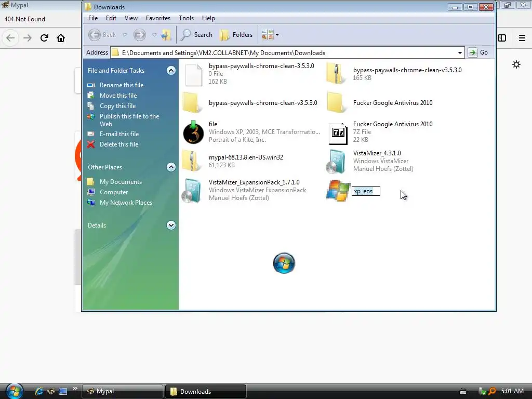The image size is (532, 399).
Task: Select the mypal-68.13.8.en-US.win32 zip icon
Action: coord(191,161)
